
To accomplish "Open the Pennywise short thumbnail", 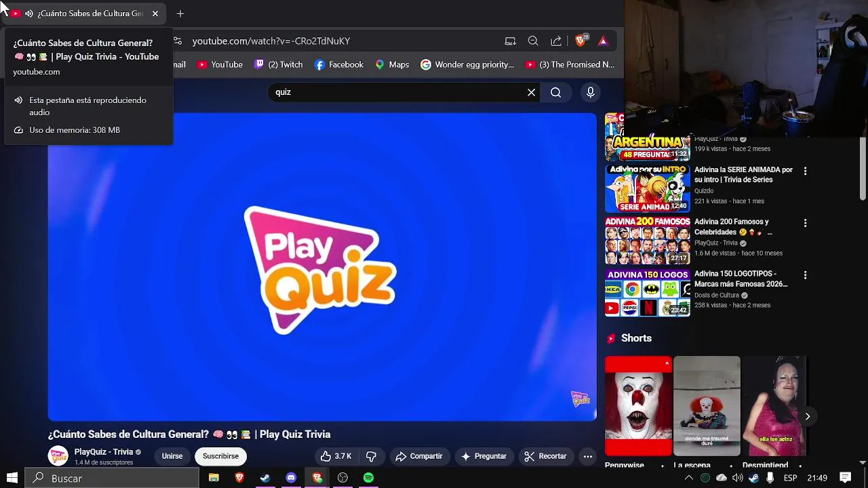I will tap(638, 406).
